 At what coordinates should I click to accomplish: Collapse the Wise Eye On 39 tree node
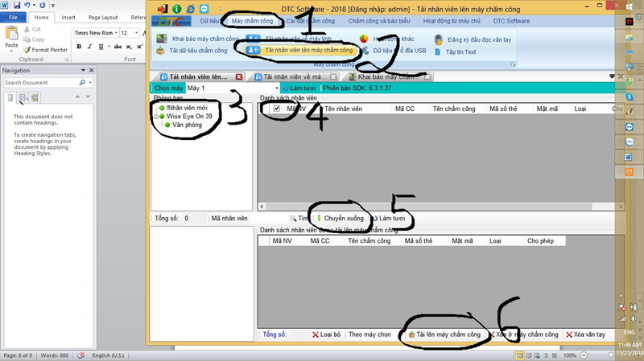pyautogui.click(x=156, y=117)
